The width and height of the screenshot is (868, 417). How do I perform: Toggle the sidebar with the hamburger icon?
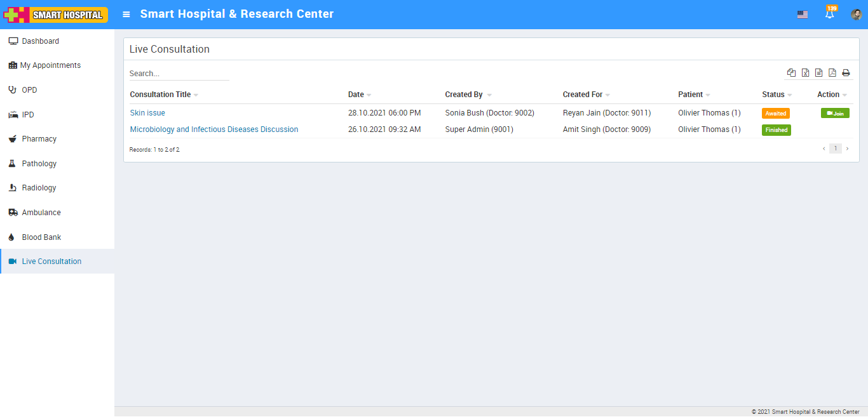[126, 14]
